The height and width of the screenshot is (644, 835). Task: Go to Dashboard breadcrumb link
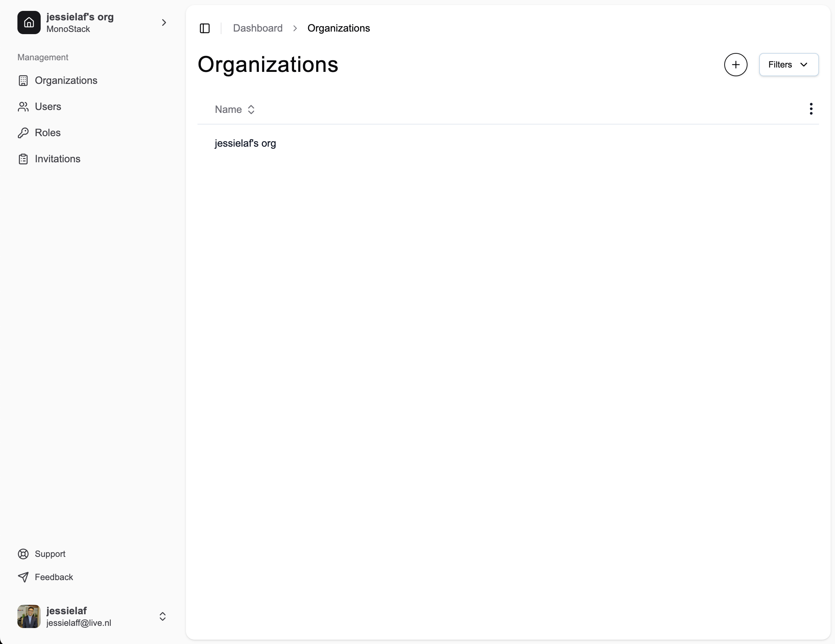coord(258,28)
